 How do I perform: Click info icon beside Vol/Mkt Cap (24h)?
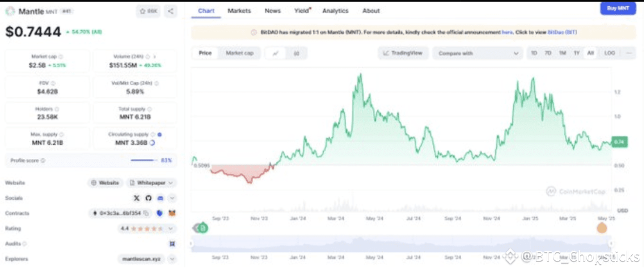point(156,83)
